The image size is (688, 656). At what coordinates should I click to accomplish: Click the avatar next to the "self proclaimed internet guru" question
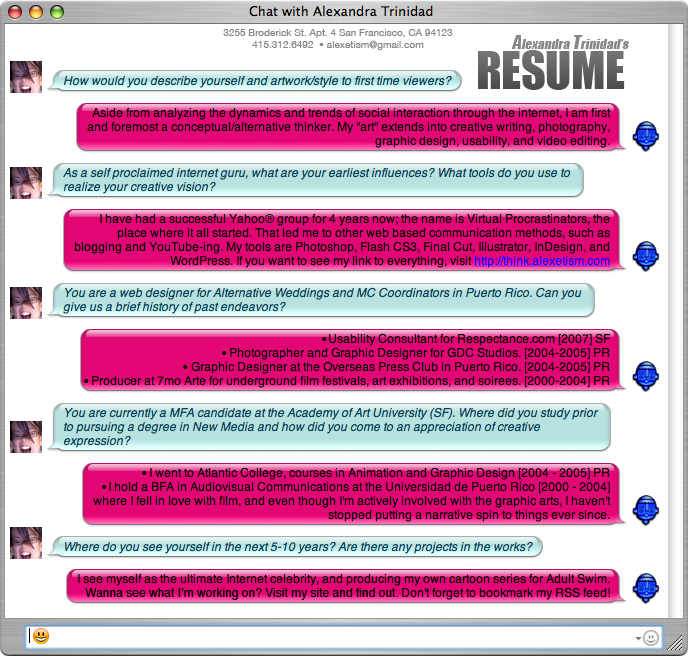(25, 183)
